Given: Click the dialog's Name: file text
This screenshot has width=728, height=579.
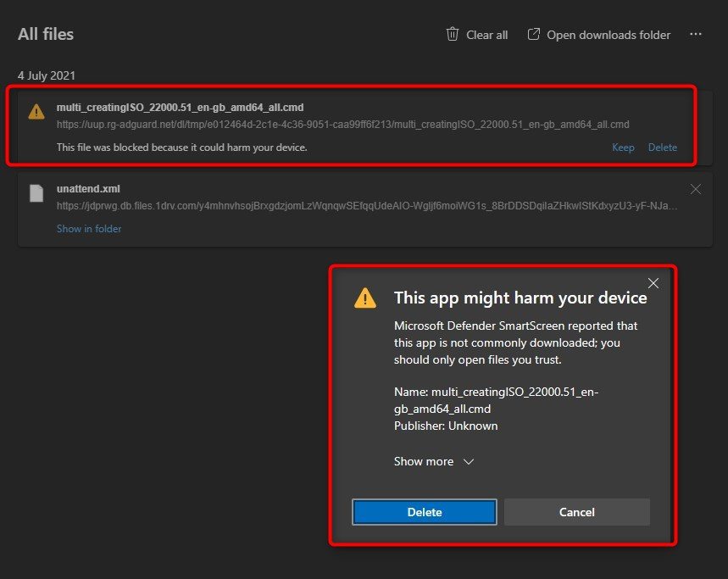Looking at the screenshot, I should point(496,400).
